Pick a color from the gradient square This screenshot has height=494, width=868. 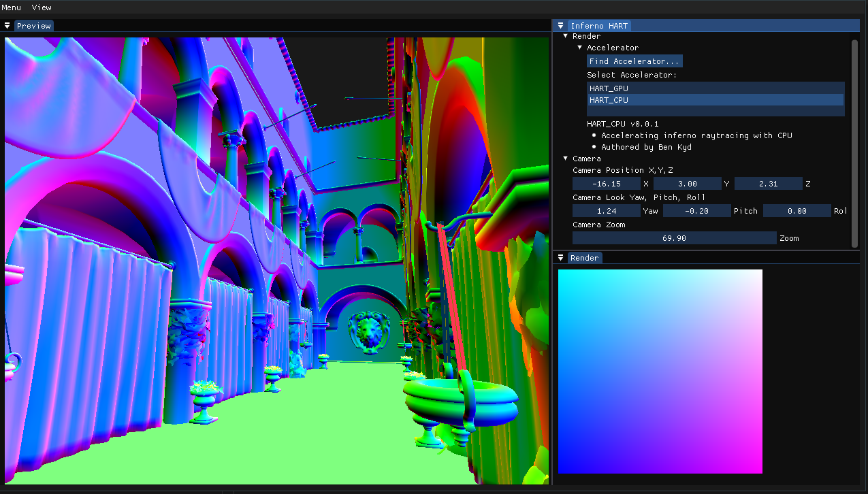(x=659, y=371)
